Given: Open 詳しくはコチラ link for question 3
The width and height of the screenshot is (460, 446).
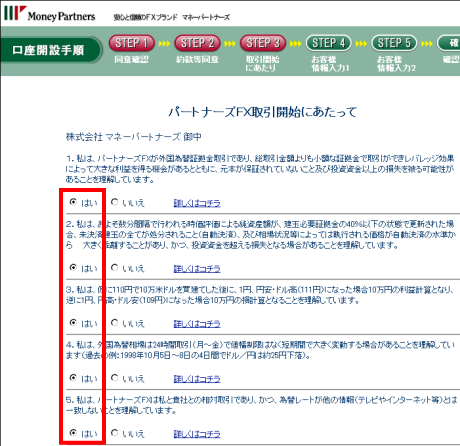Looking at the screenshot, I should pyautogui.click(x=197, y=324).
